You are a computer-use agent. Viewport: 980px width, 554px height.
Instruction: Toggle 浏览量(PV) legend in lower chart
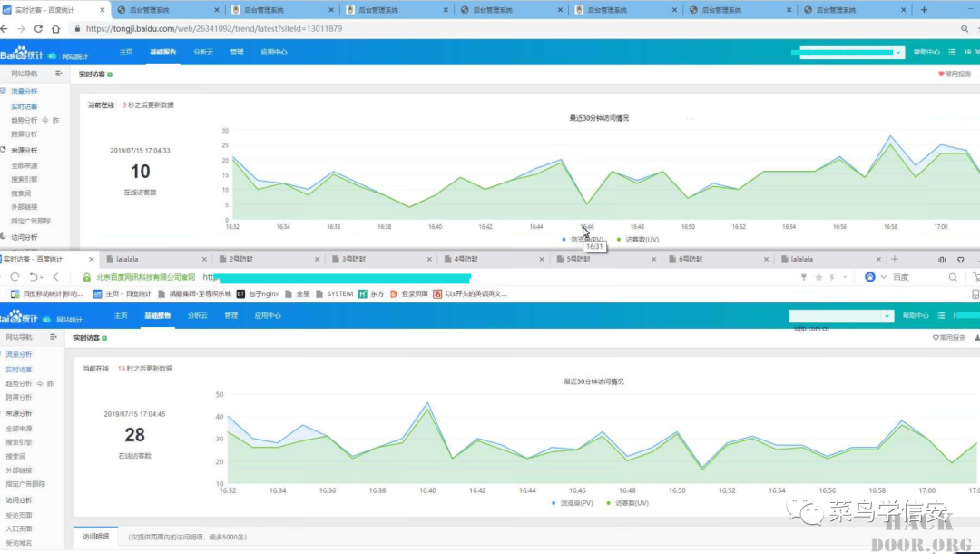[573, 503]
